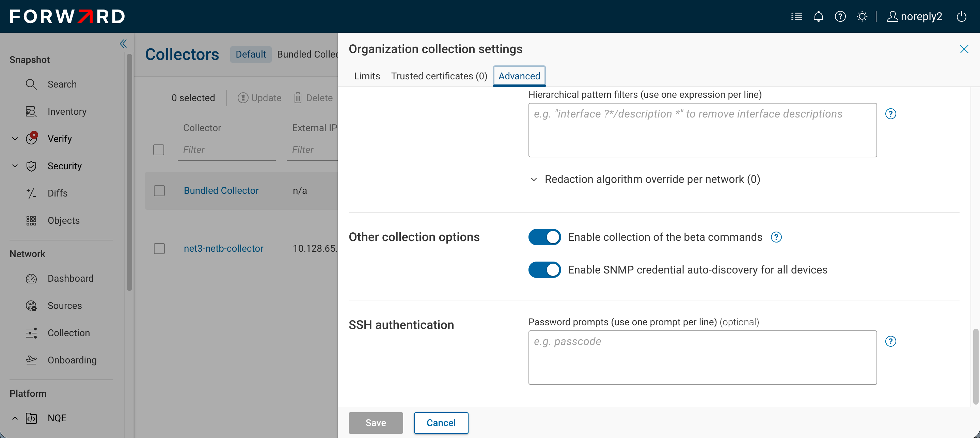Collapse the NQE section chevron
The height and width of the screenshot is (438, 980).
coord(15,418)
